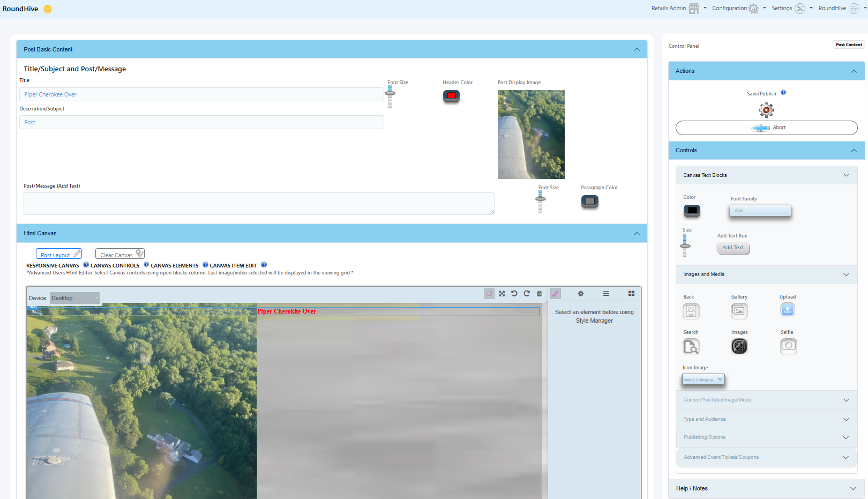This screenshot has width=868, height=499.
Task: Toggle the canvas blocks grid panel
Action: (631, 294)
